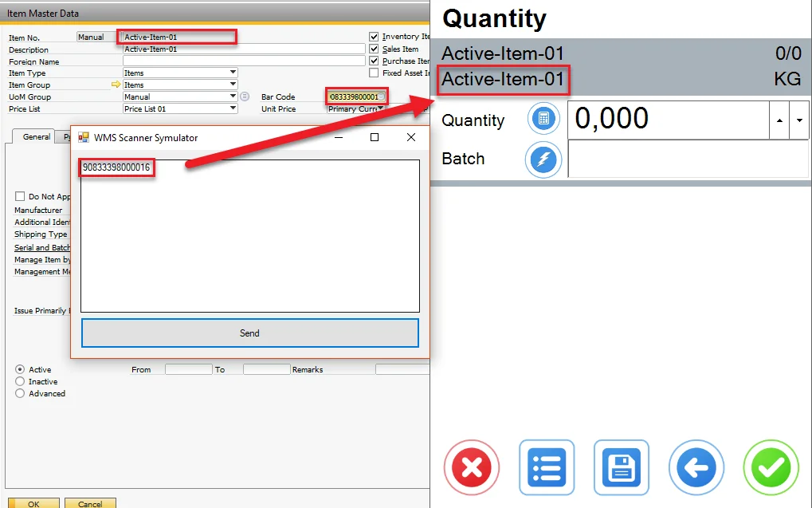Viewport: 812px width, 508px height.
Task: Increase quantity with the up arrow
Action: pyautogui.click(x=779, y=120)
